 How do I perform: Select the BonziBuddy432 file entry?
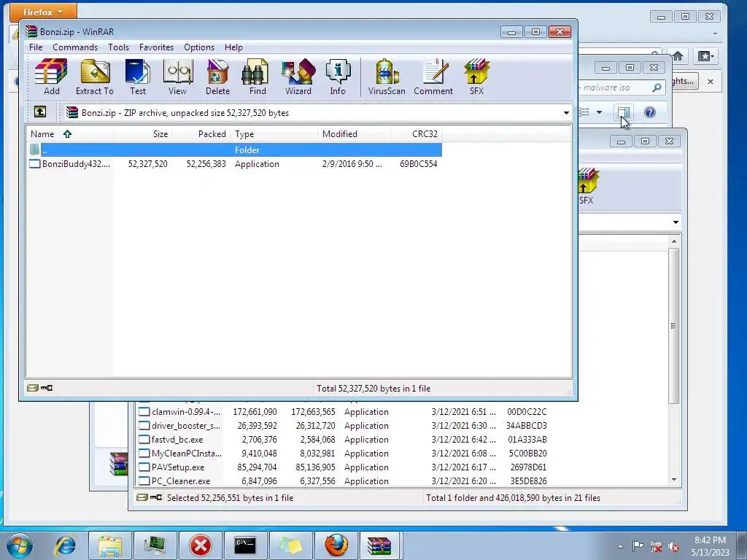(x=235, y=164)
